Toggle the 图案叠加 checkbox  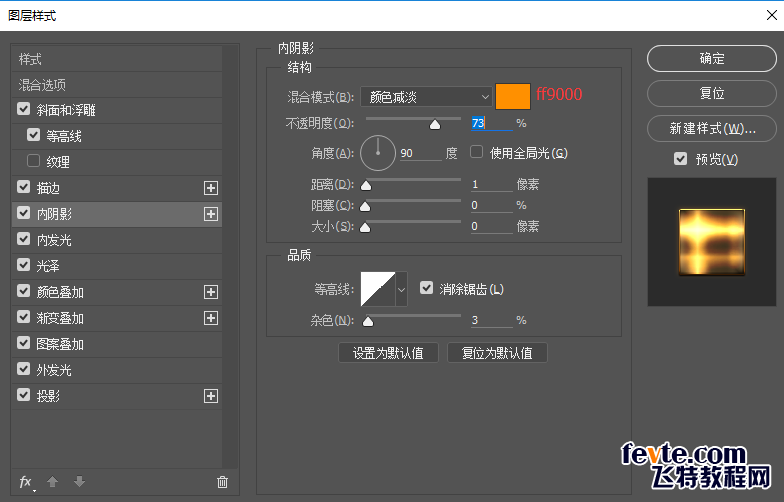(24, 343)
